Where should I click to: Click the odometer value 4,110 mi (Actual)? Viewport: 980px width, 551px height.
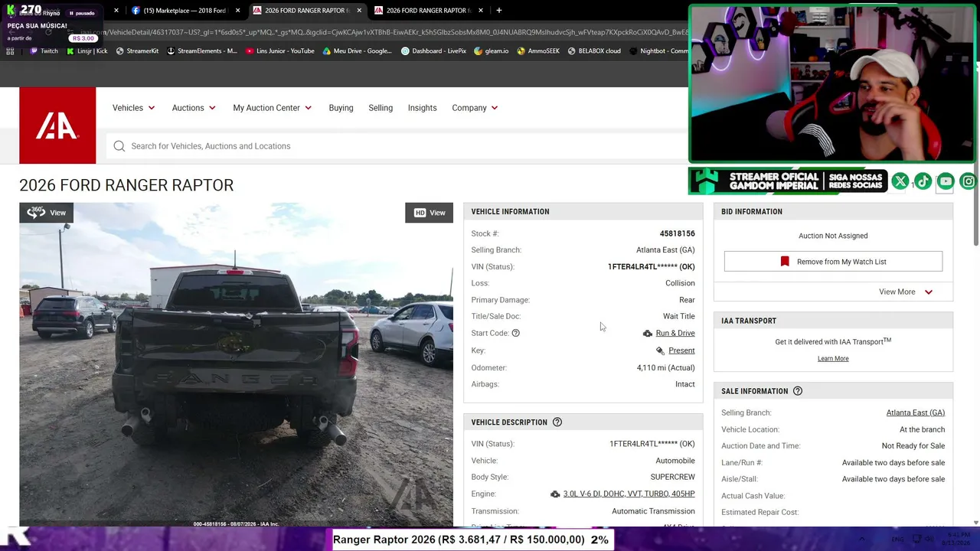pos(665,368)
